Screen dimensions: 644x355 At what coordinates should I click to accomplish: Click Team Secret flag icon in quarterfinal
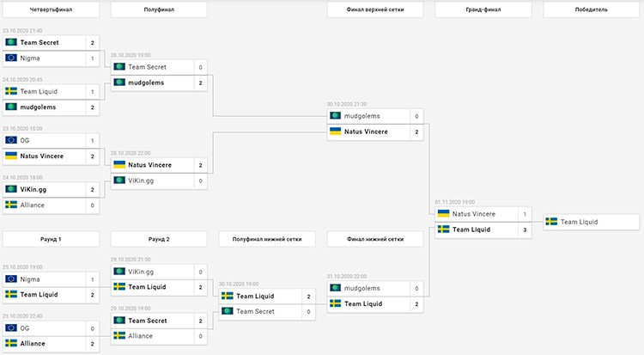pos(11,42)
